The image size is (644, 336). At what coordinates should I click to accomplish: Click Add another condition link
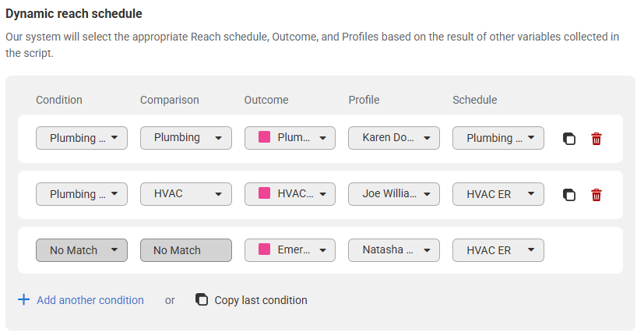pyautogui.click(x=90, y=300)
